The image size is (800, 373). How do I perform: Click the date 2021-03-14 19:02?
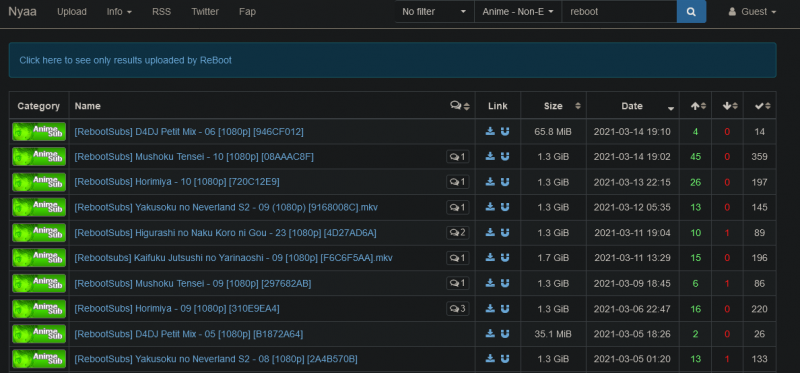[632, 157]
